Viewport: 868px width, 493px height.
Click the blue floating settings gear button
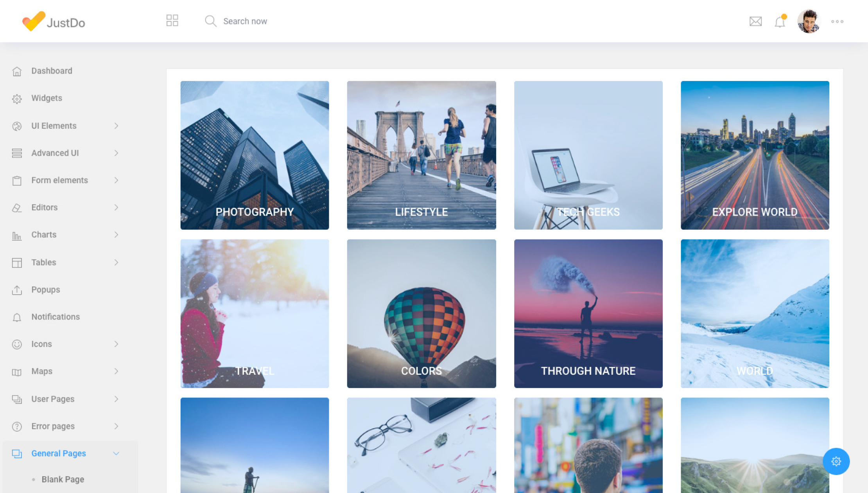[x=836, y=461]
